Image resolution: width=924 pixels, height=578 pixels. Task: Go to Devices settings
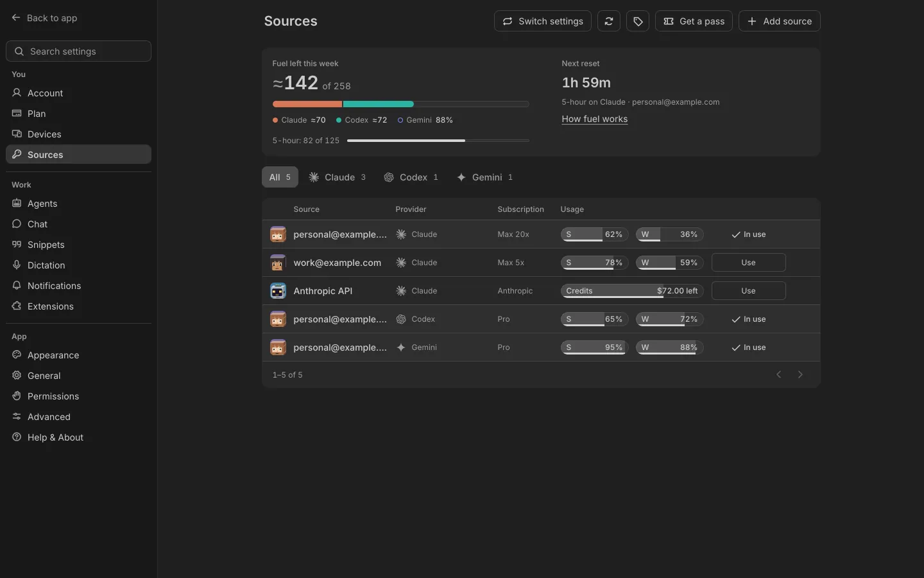click(x=78, y=134)
